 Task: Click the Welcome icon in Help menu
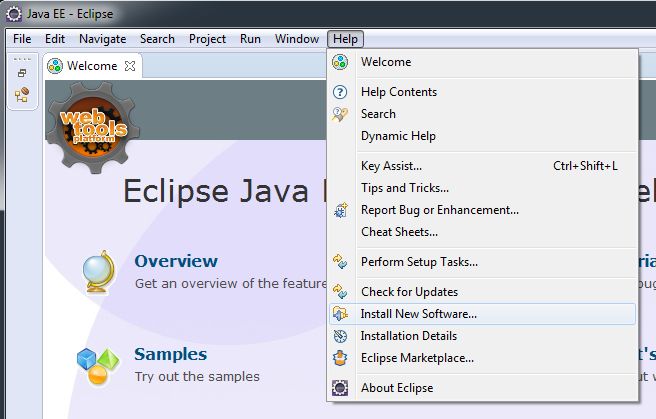click(x=340, y=62)
